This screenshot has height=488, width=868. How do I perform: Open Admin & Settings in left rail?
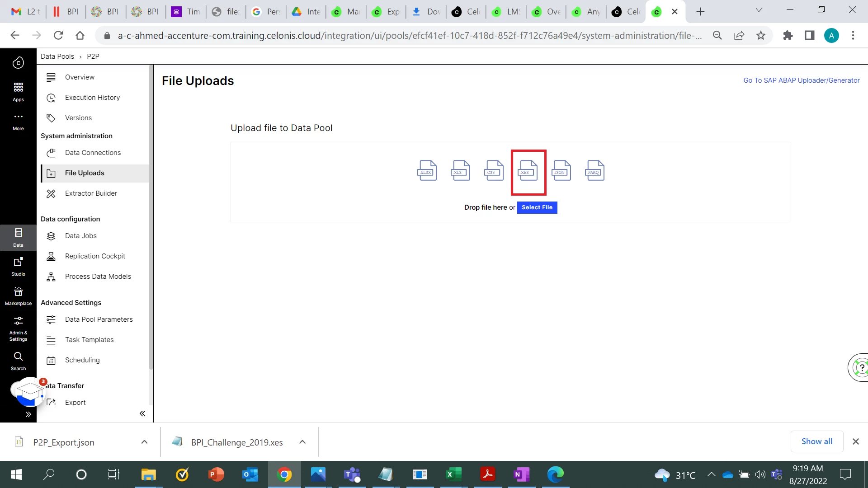pos(18,328)
